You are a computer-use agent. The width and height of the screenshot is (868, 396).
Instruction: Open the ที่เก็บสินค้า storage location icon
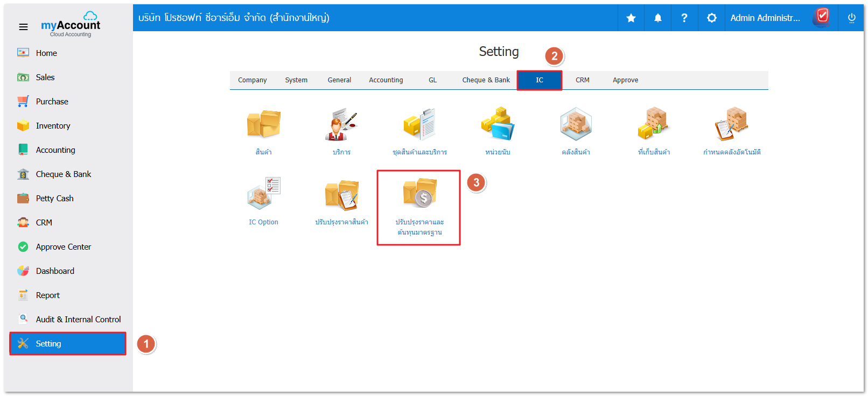coord(654,125)
